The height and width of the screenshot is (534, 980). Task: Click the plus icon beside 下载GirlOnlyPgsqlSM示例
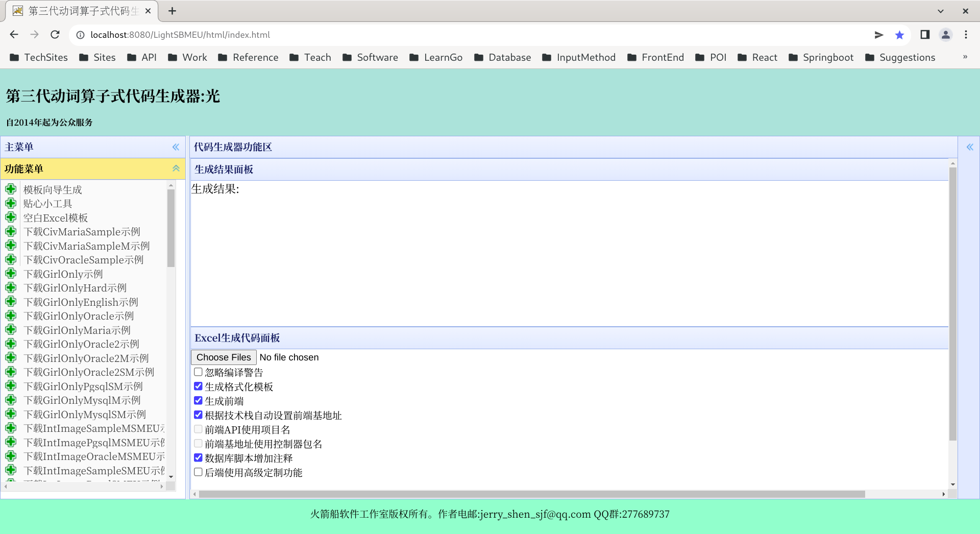point(11,386)
